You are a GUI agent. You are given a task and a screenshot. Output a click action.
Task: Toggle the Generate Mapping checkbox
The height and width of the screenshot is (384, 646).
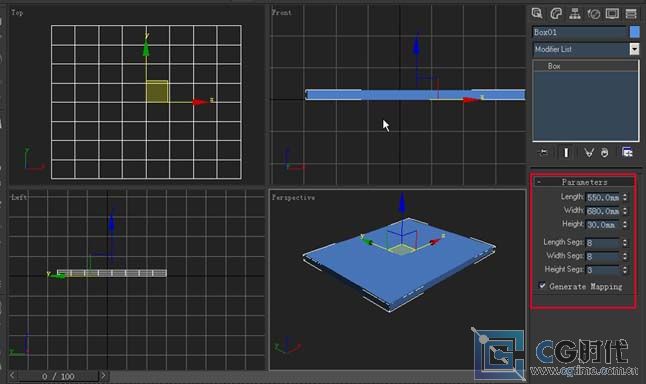tap(542, 286)
